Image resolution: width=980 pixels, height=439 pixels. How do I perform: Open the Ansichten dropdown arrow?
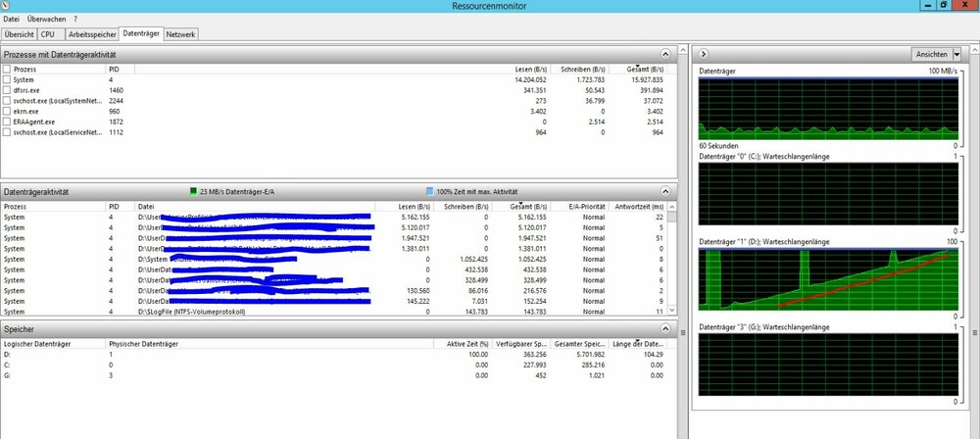pos(955,54)
